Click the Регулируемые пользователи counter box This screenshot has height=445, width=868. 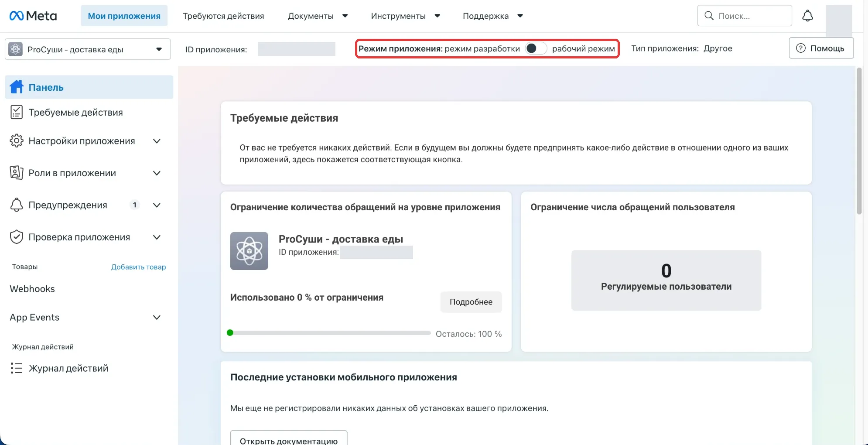point(666,280)
